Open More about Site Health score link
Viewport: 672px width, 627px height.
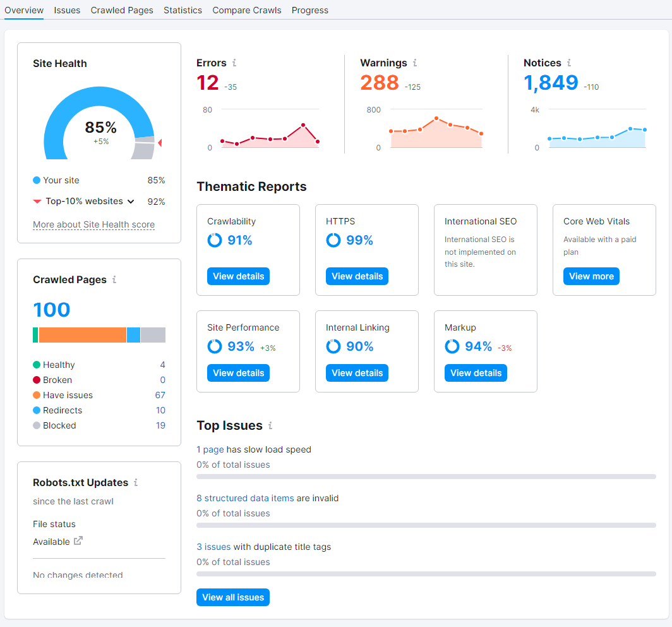pyautogui.click(x=94, y=225)
